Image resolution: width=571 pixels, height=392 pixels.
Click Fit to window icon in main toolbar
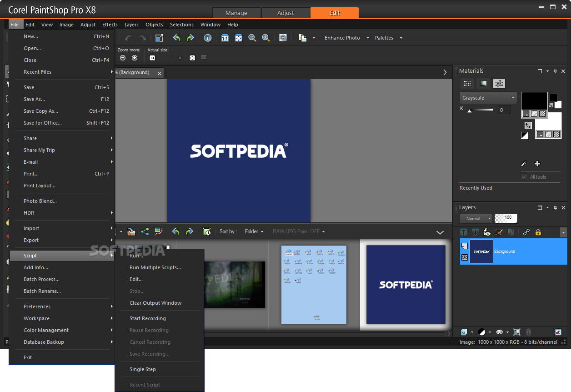point(238,38)
